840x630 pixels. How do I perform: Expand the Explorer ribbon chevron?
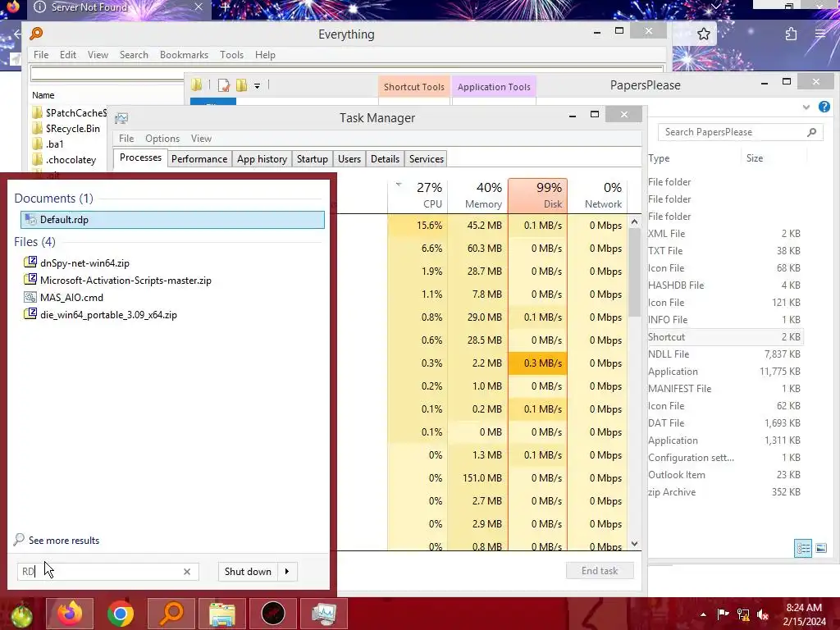[x=806, y=107]
